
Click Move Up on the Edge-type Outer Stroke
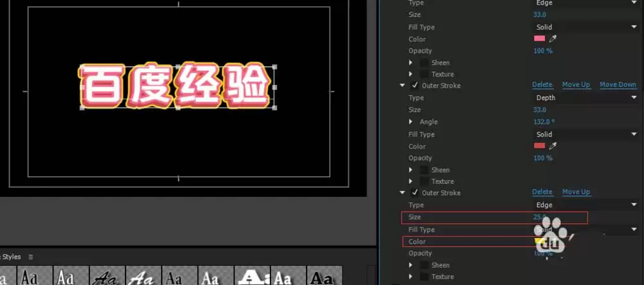point(575,192)
